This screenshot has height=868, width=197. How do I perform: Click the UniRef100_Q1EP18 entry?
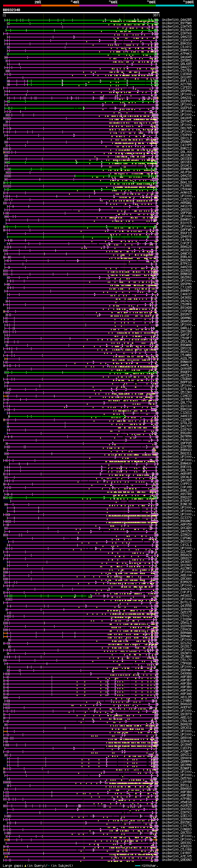click(177, 108)
